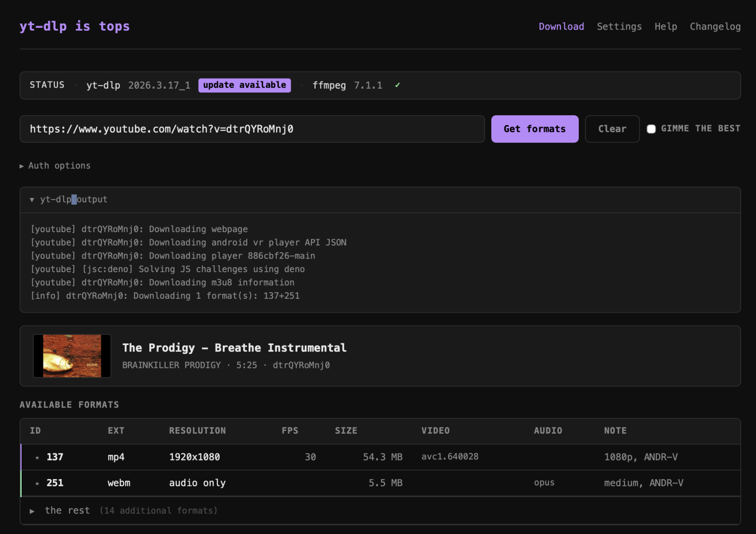Screen dimensions: 756x534
Task: Click the webm extension cell
Action: click(x=119, y=483)
